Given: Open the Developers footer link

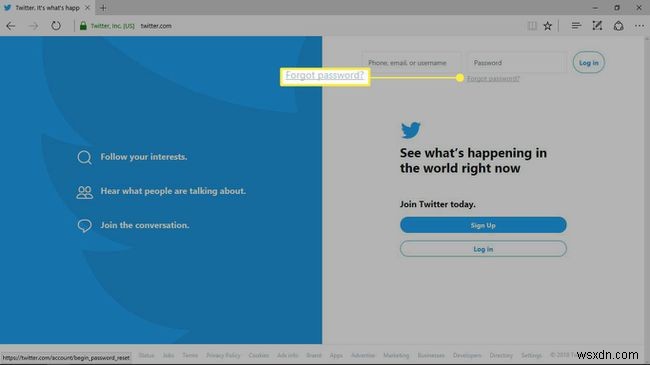Looking at the screenshot, I should coord(467,355).
